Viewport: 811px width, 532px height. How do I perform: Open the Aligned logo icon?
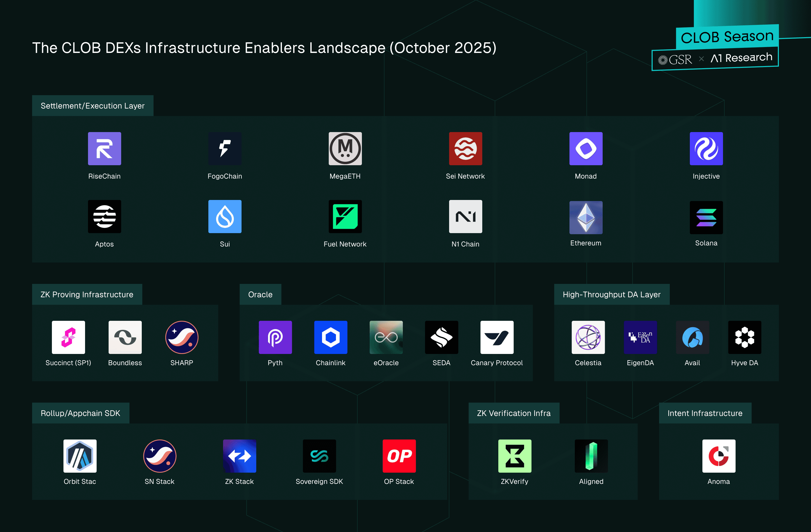click(x=591, y=456)
